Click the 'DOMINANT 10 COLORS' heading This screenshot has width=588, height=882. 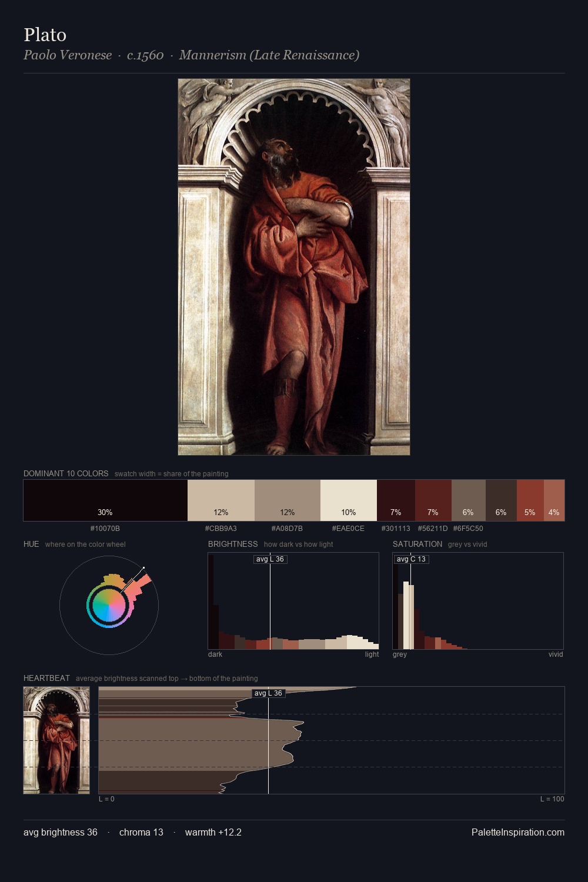[x=66, y=473]
